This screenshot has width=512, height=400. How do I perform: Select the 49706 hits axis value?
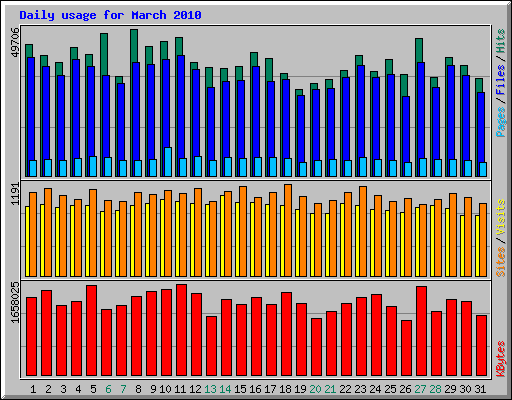click(x=15, y=43)
